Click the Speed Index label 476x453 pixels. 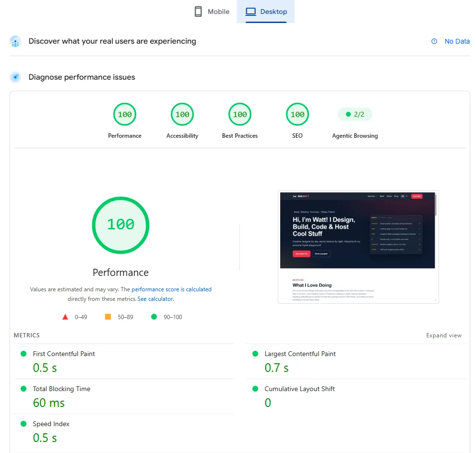[x=51, y=424]
